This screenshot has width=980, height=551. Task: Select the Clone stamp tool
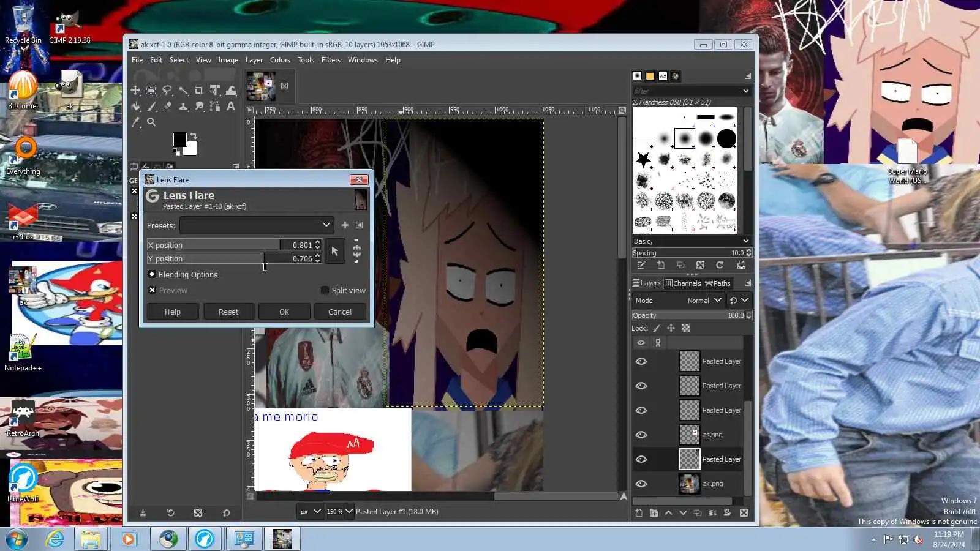183,107
